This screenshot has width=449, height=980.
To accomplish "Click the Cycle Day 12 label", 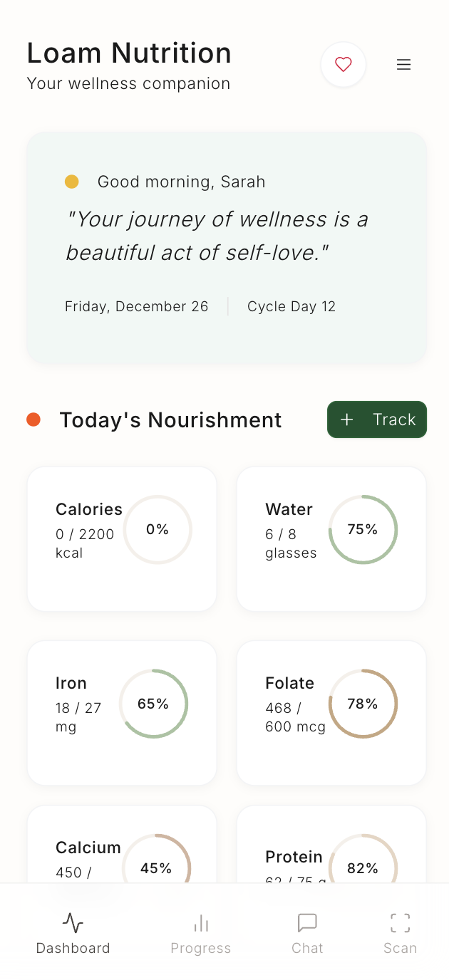I will 291,306.
